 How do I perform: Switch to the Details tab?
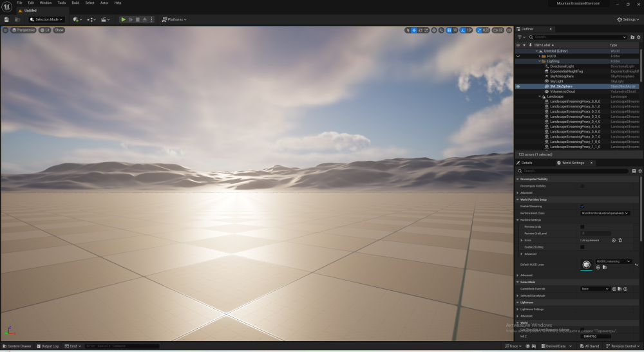526,163
